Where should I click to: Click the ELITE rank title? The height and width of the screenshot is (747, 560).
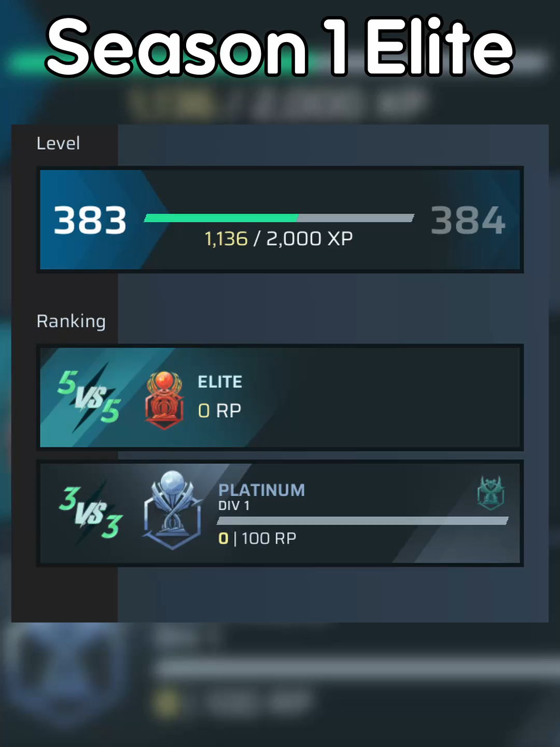[220, 382]
